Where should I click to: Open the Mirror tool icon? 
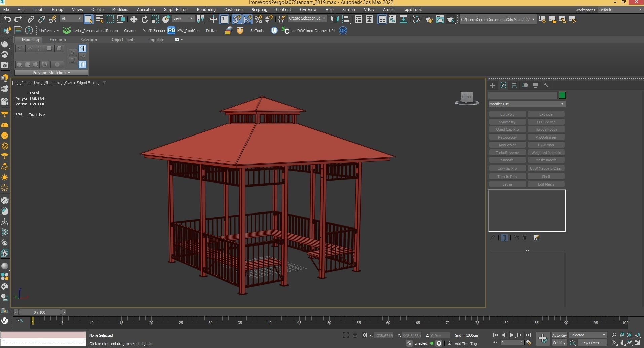point(335,19)
